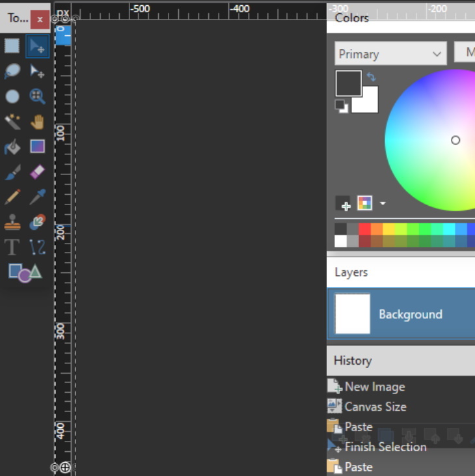Close the Tools window
The width and height of the screenshot is (475, 476).
coord(40,20)
